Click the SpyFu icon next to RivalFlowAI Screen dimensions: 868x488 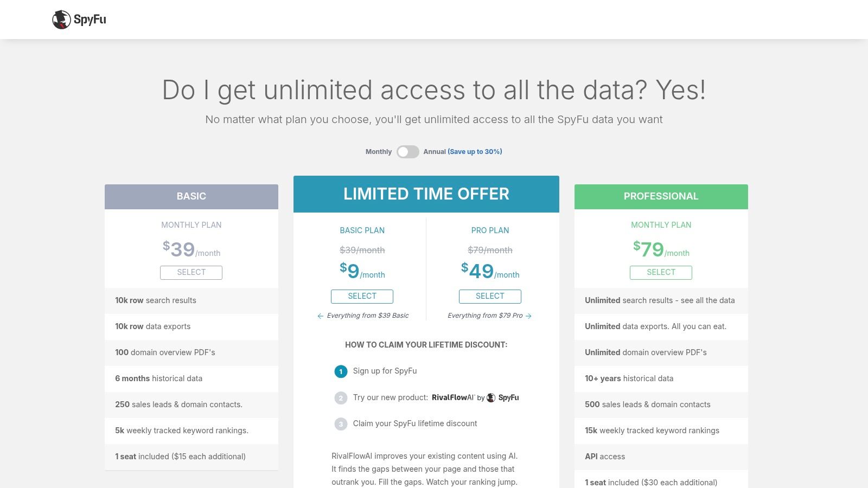click(491, 398)
